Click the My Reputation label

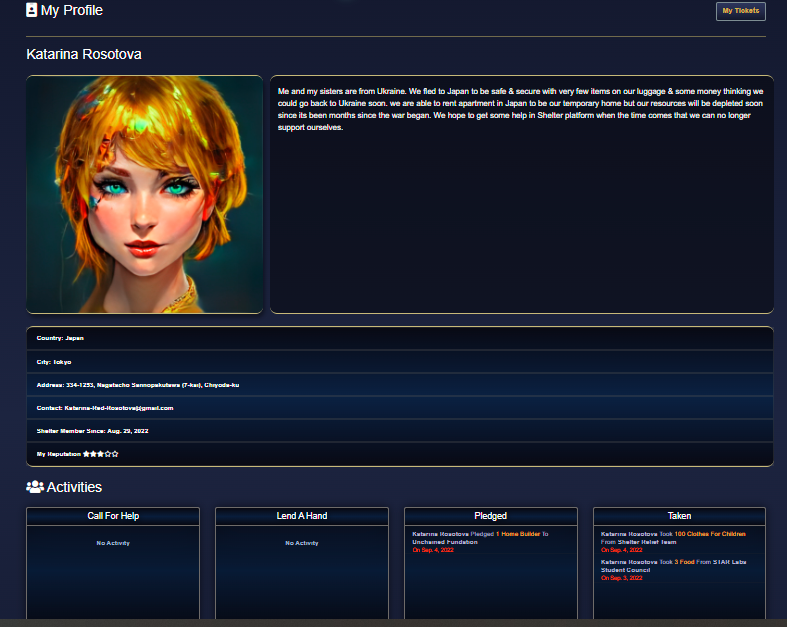[59, 454]
